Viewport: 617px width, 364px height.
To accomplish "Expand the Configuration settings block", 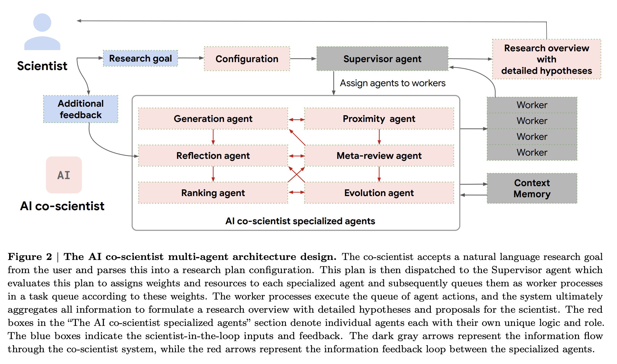I will coord(242,52).
